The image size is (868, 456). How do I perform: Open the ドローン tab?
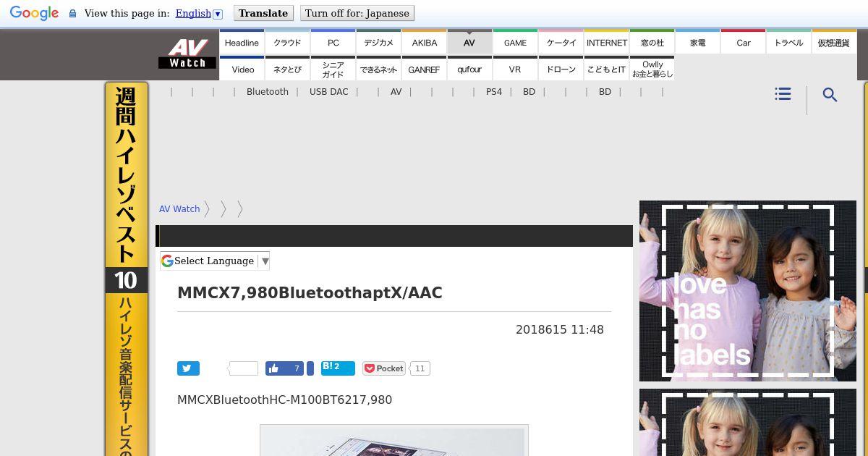pos(561,69)
